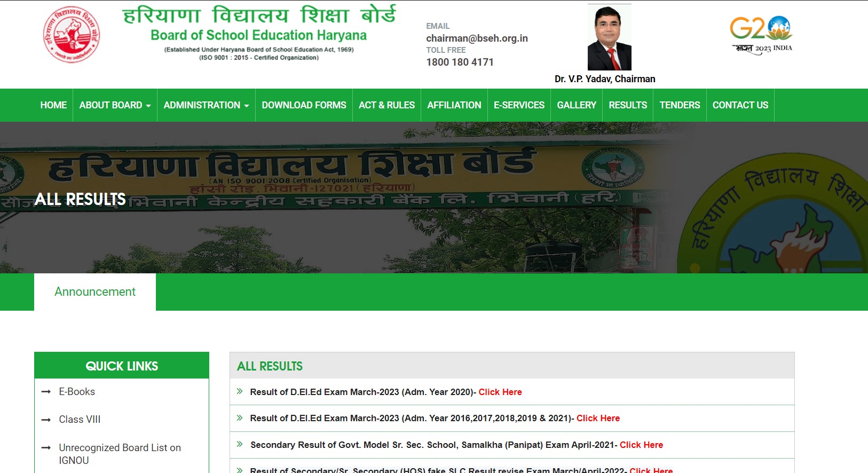The image size is (868, 473).
Task: Expand the ABOUT BOARD dropdown menu
Action: click(115, 105)
